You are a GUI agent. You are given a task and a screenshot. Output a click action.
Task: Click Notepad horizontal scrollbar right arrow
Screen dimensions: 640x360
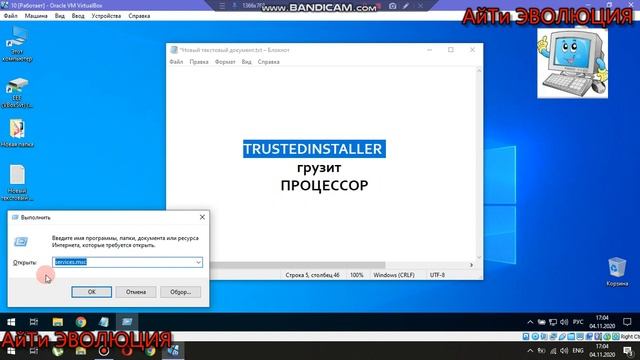click(x=471, y=265)
